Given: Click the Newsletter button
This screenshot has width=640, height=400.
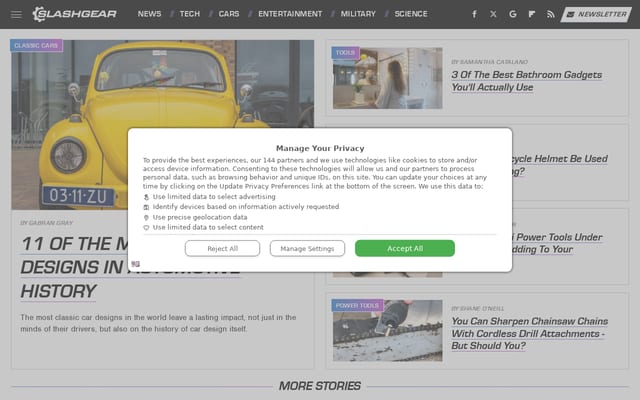Looking at the screenshot, I should click(596, 14).
